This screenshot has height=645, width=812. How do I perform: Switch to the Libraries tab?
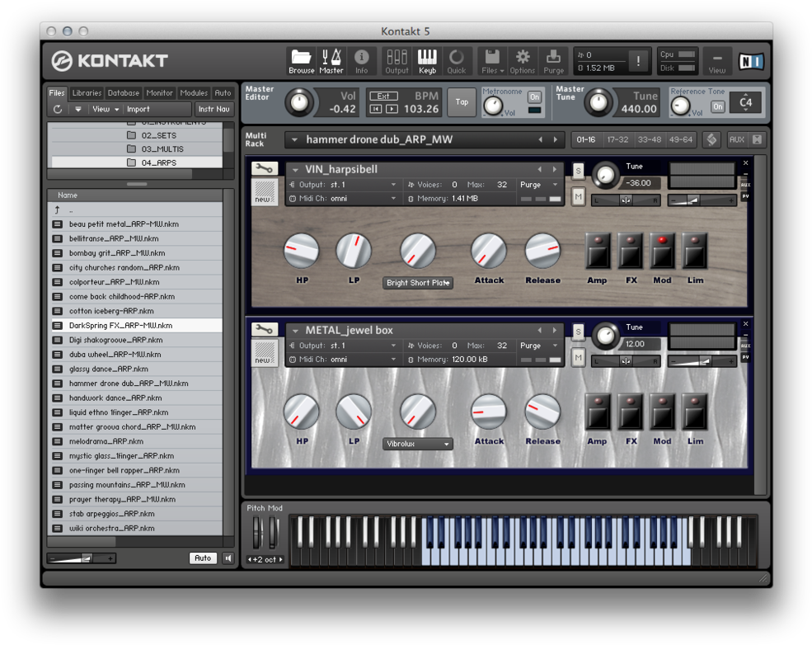point(87,92)
